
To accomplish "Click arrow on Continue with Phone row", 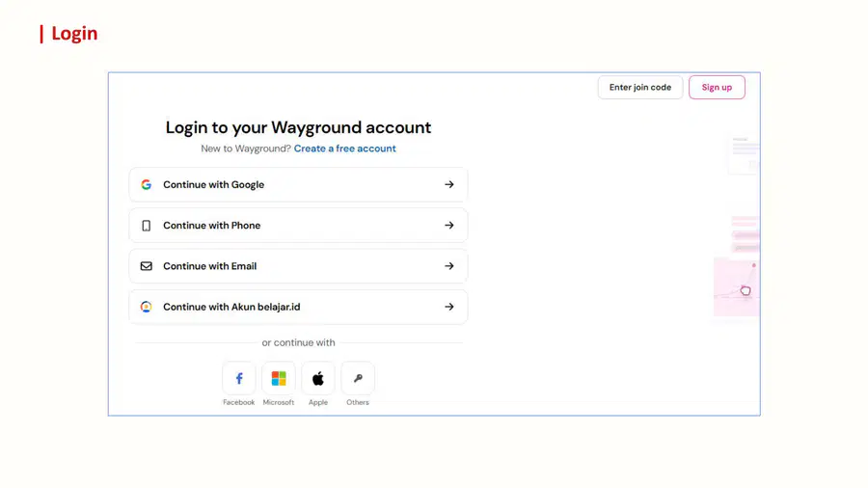I will (x=448, y=226).
